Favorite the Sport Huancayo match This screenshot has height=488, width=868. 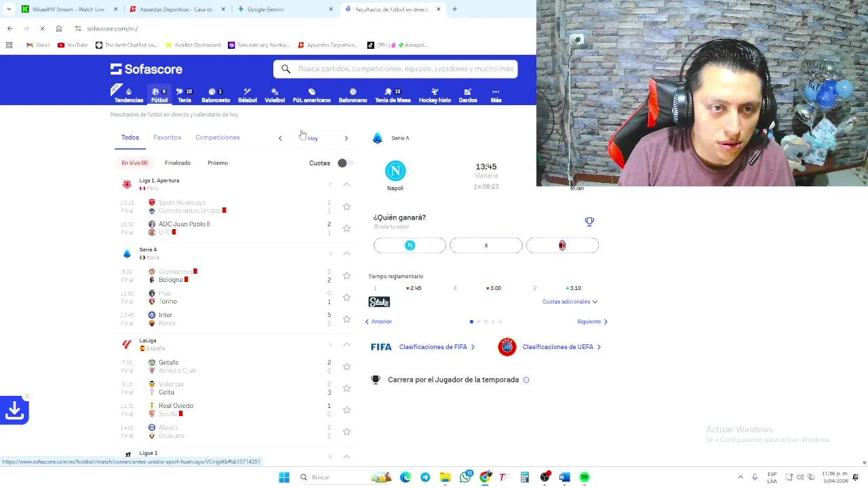tap(347, 207)
